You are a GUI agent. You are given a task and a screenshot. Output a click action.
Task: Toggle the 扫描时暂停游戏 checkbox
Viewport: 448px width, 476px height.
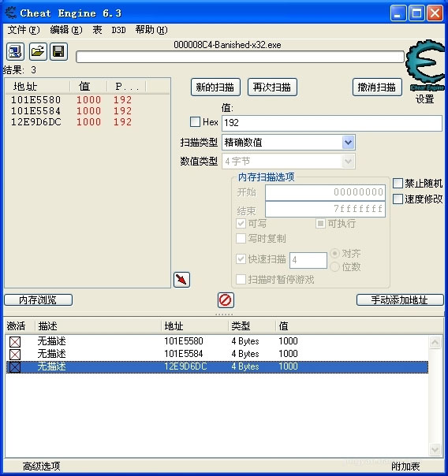[x=241, y=279]
